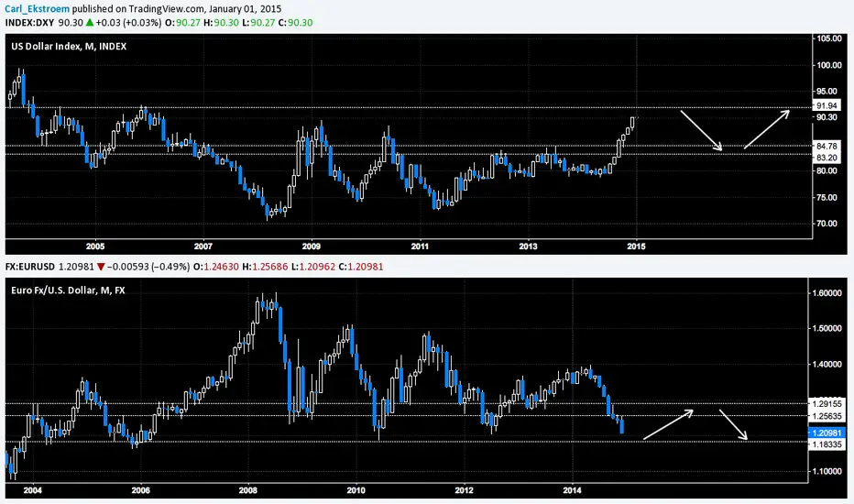
Task: Click the 1.18335 level price tag
Action: pyautogui.click(x=827, y=445)
